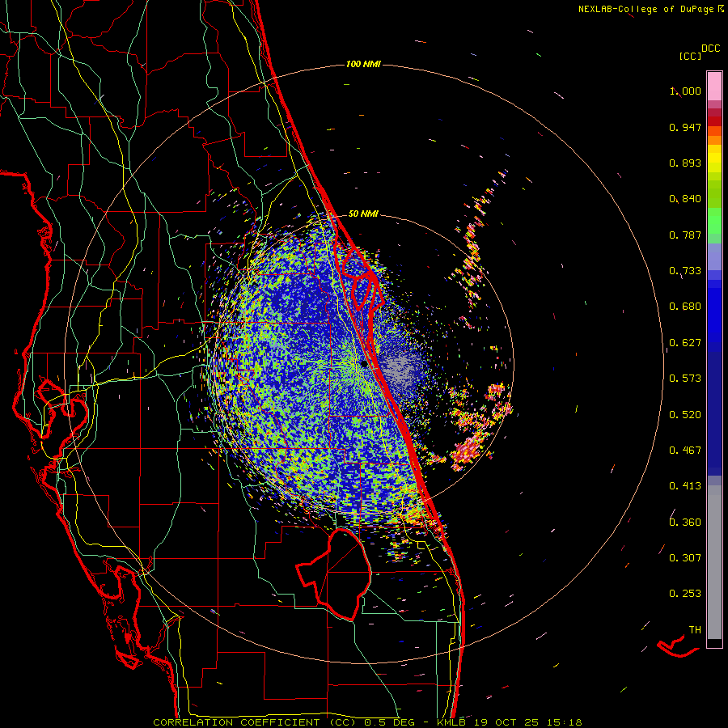Click the TH threshold label
The image size is (728, 728).
pos(695,630)
